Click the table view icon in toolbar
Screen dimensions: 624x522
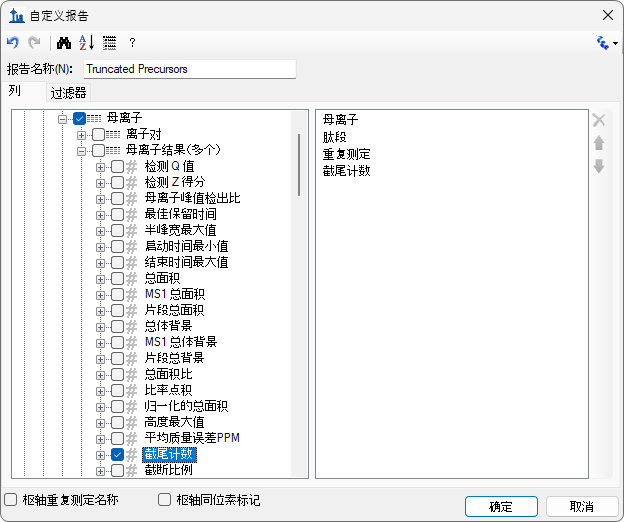pyautogui.click(x=109, y=43)
